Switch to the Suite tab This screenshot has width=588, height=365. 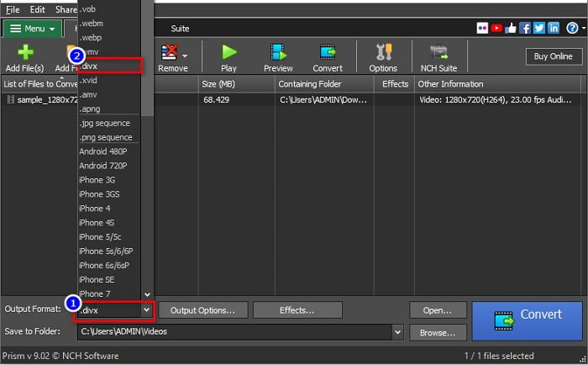click(180, 29)
